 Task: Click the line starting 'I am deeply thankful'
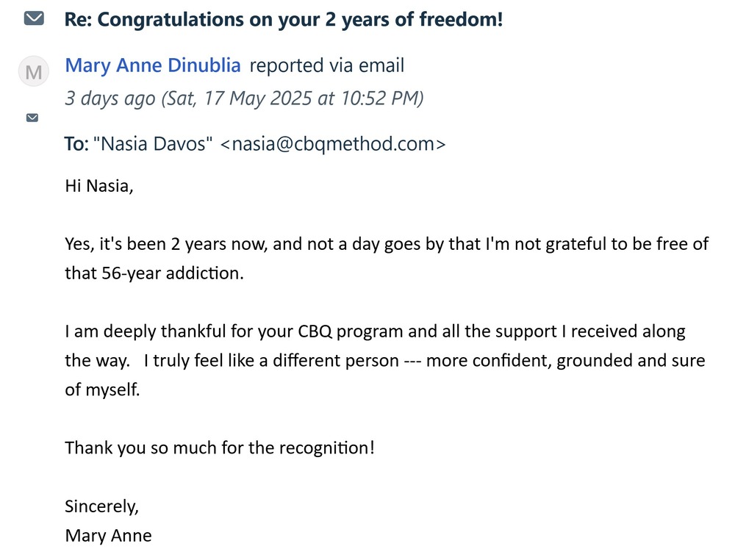point(375,331)
